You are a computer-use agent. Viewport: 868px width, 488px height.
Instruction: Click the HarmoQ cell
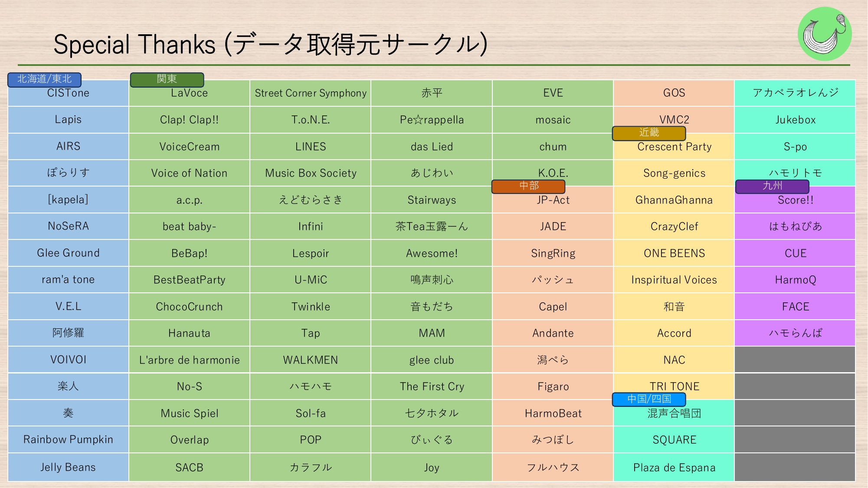[x=795, y=280]
